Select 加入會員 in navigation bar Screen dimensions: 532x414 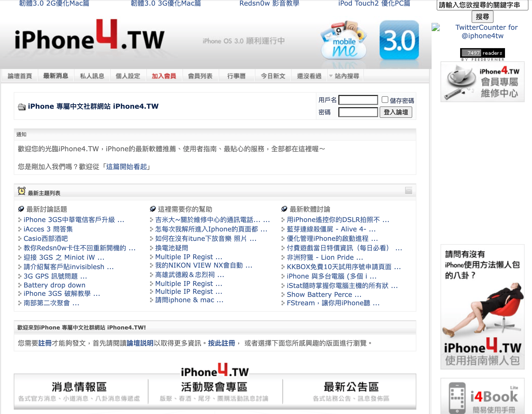click(x=164, y=76)
